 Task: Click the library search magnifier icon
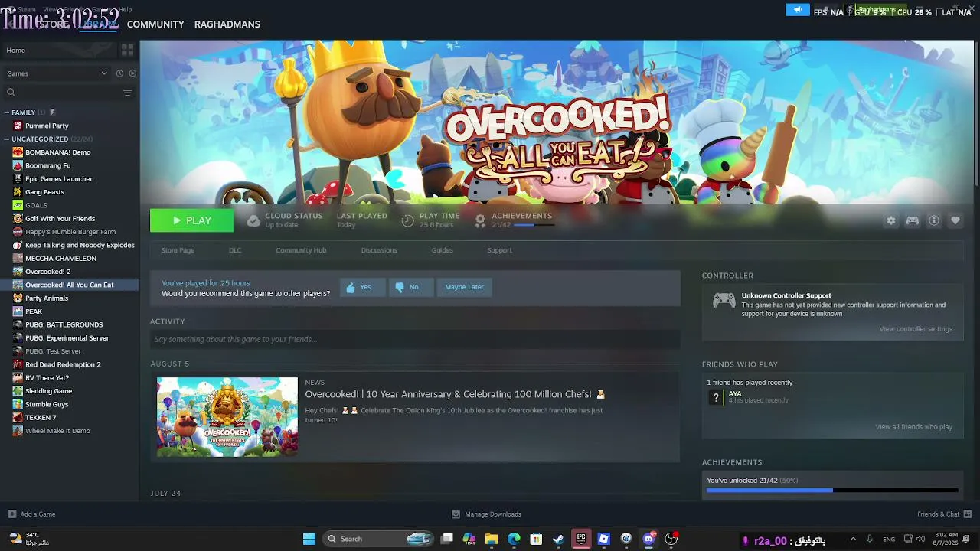[11, 93]
